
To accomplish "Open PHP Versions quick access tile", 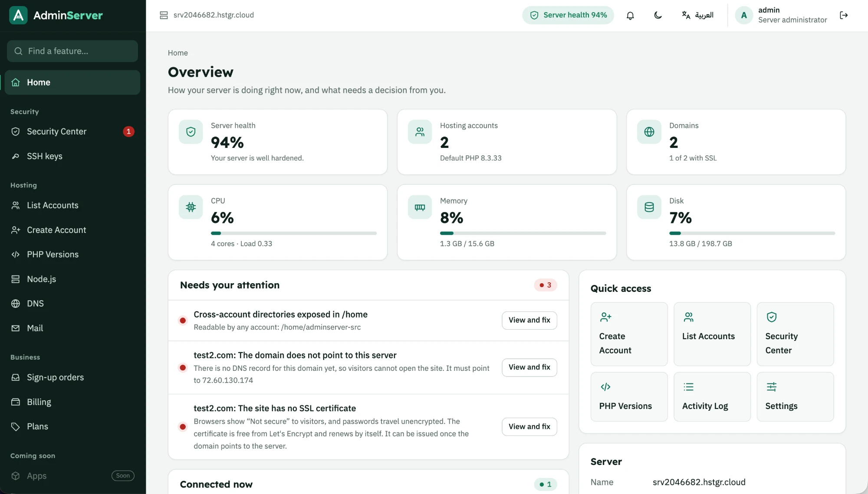I will (x=629, y=397).
